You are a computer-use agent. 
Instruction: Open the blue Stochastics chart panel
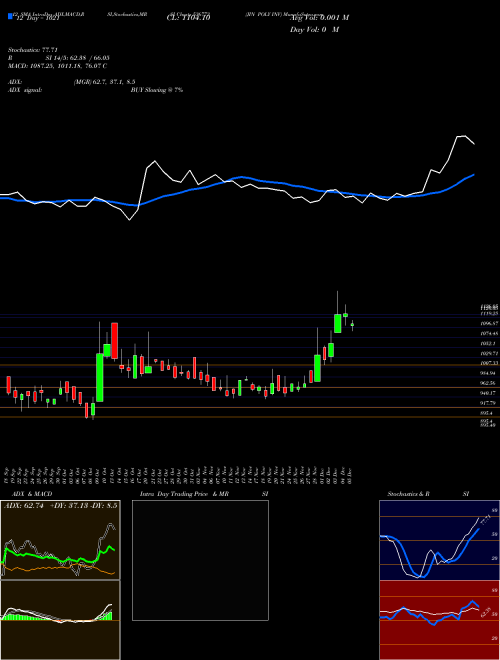coord(439,540)
